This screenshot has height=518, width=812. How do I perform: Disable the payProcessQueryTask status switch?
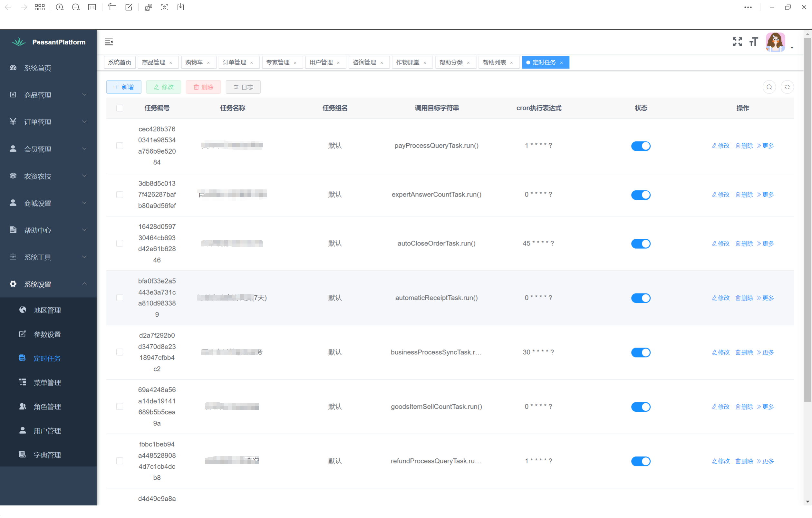tap(641, 146)
